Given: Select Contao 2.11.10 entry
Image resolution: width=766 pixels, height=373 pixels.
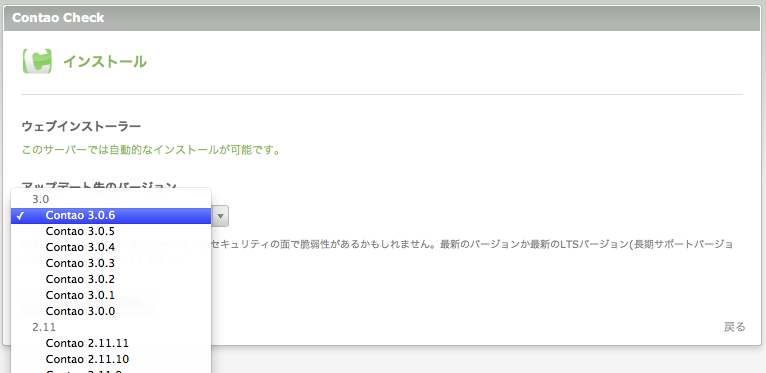Looking at the screenshot, I should coord(111,360).
